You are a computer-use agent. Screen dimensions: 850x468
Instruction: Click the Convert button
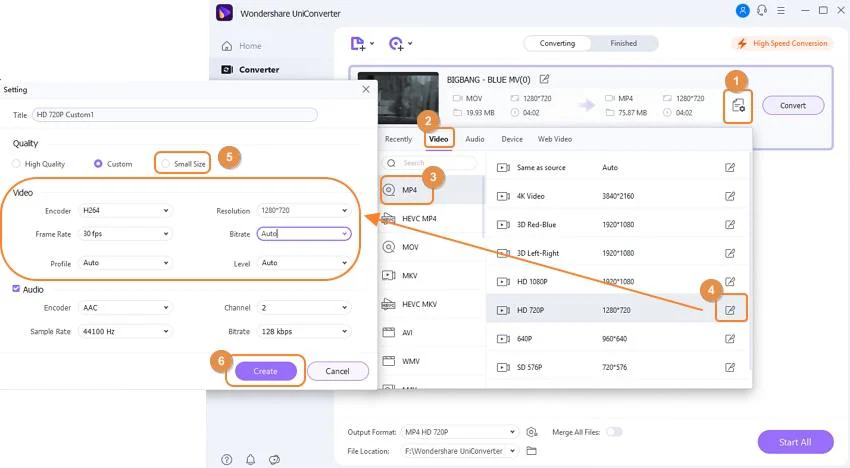pyautogui.click(x=793, y=106)
